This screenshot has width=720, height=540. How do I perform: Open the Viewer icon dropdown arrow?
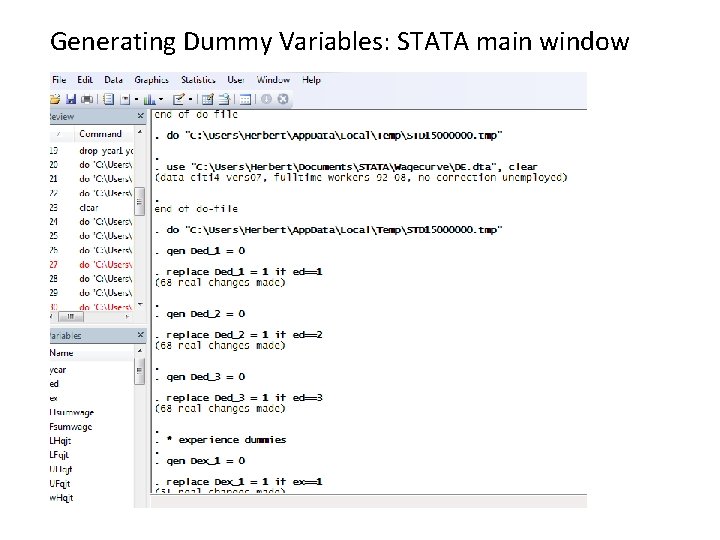click(x=136, y=99)
